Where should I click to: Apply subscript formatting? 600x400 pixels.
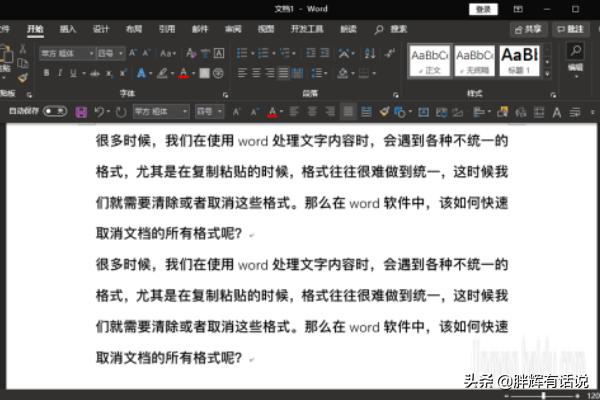[109, 73]
